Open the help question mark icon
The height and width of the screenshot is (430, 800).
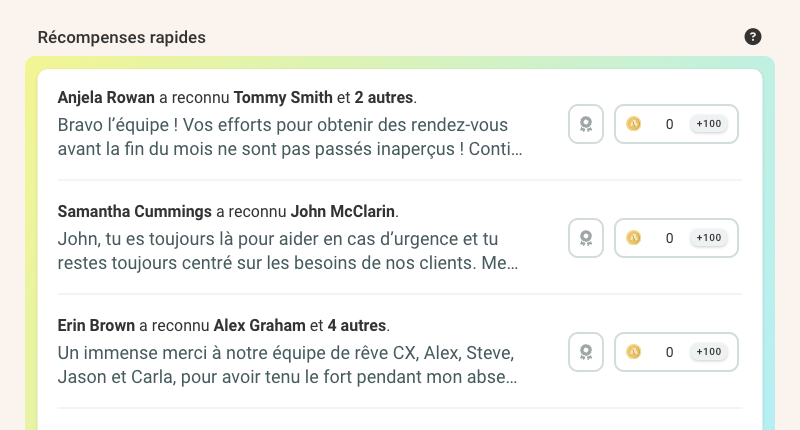click(x=753, y=37)
